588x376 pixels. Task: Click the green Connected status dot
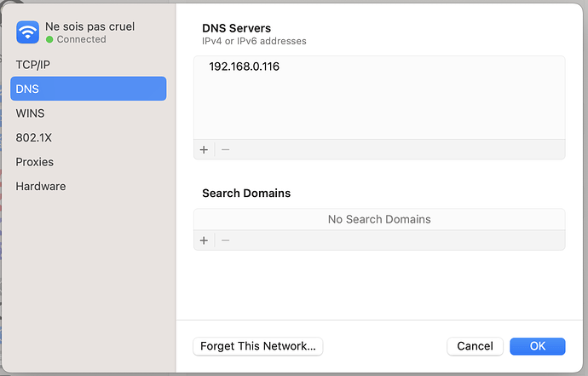point(49,39)
